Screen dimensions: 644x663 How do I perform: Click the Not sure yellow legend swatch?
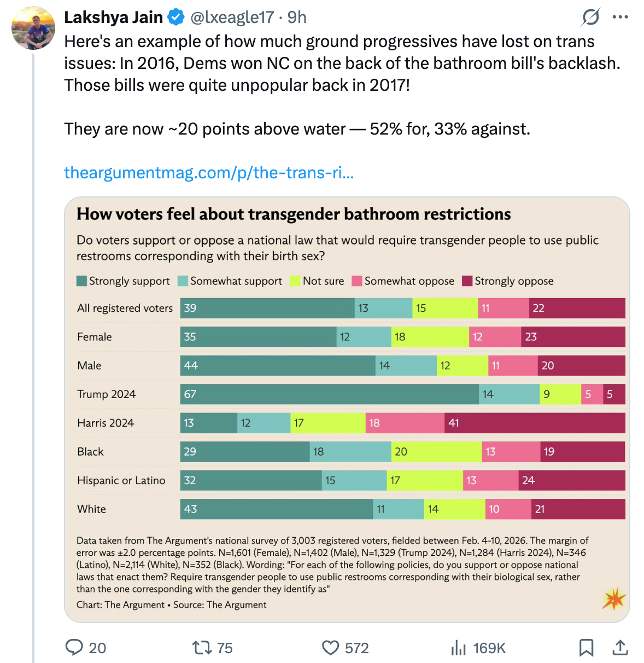point(295,281)
